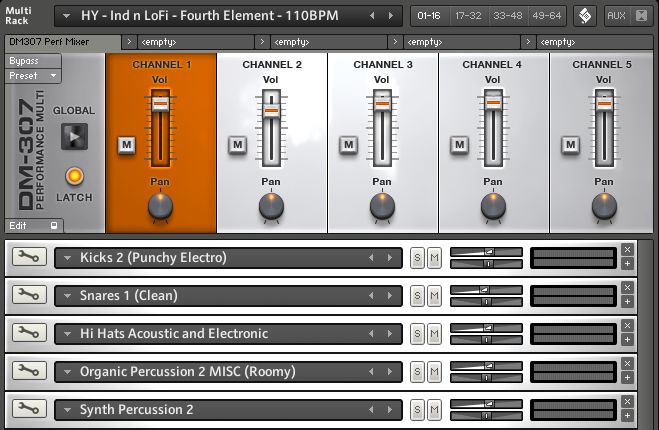This screenshot has width=659, height=430.
Task: Expand the Snares 1 (Clean) dropdown arrow
Action: pos(67,296)
